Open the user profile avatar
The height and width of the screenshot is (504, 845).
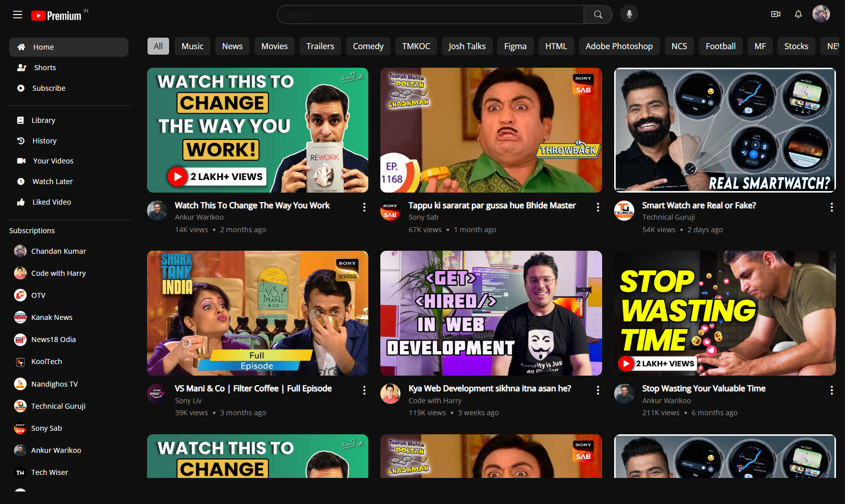click(821, 14)
